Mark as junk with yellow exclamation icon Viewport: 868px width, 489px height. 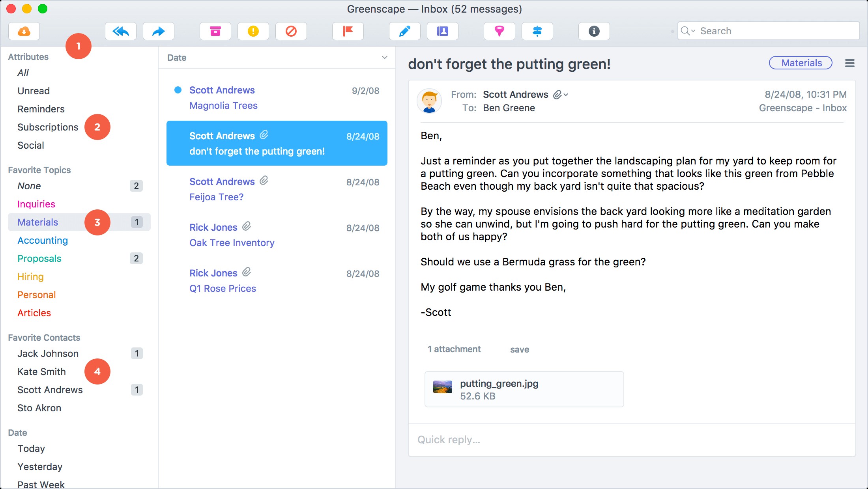tap(253, 31)
